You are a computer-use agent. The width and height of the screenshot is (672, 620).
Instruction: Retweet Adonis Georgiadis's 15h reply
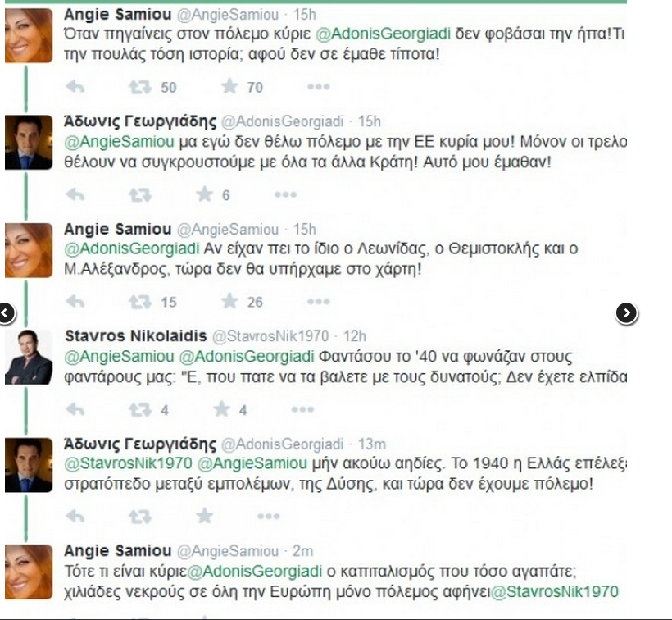(x=140, y=194)
